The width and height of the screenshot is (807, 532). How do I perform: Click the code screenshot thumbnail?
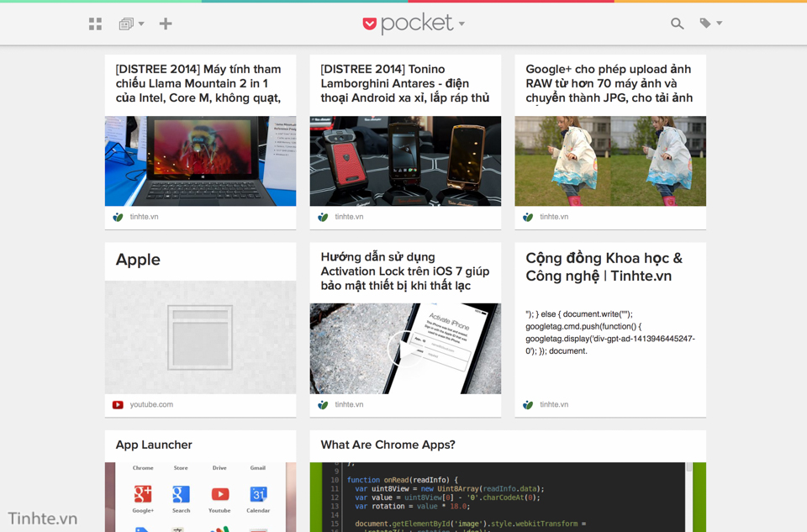point(508,497)
